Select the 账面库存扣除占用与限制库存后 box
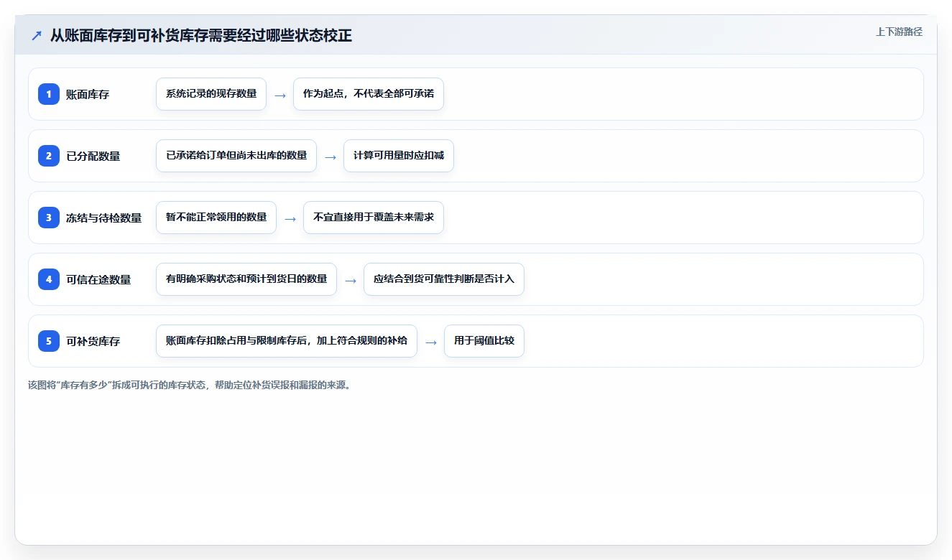Viewport: 952px width, 560px height. [287, 341]
